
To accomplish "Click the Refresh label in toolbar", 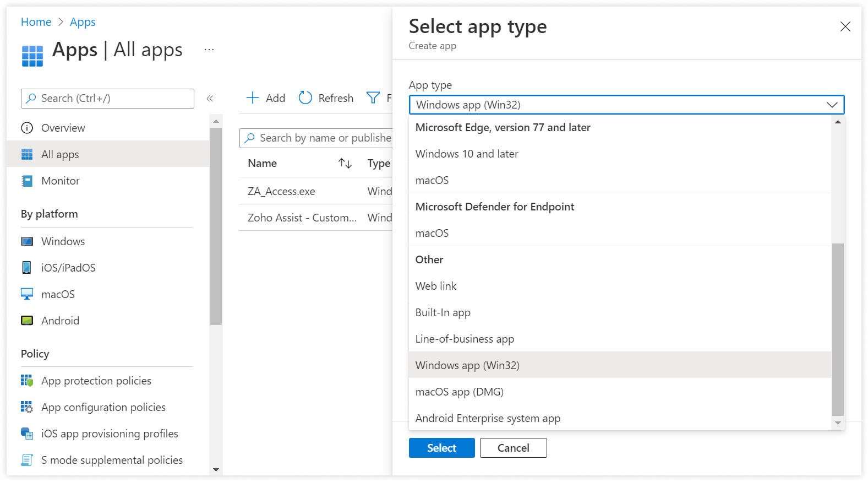I will pyautogui.click(x=336, y=98).
